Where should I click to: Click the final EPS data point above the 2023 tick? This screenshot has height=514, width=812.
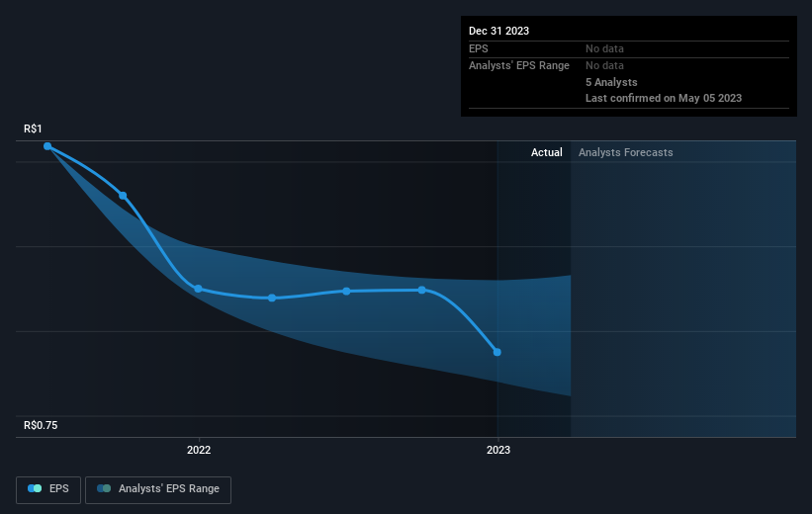(497, 353)
